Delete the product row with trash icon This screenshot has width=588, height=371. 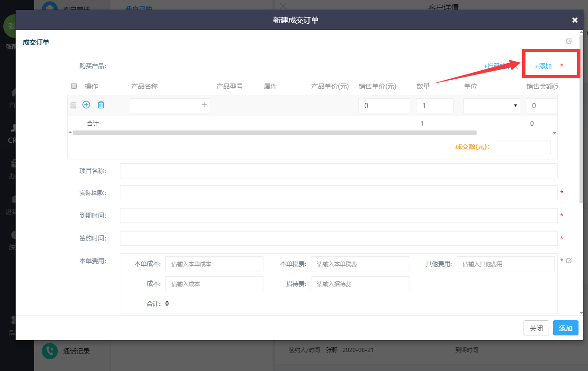click(100, 105)
